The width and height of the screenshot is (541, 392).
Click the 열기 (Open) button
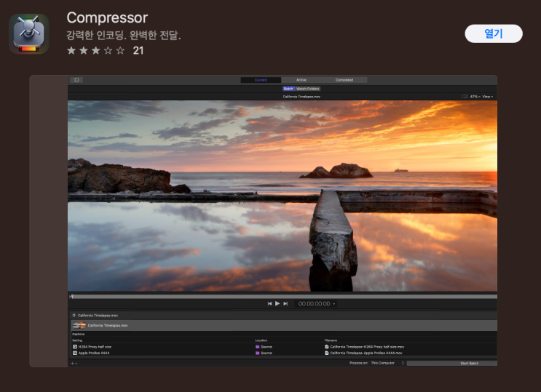pos(494,33)
